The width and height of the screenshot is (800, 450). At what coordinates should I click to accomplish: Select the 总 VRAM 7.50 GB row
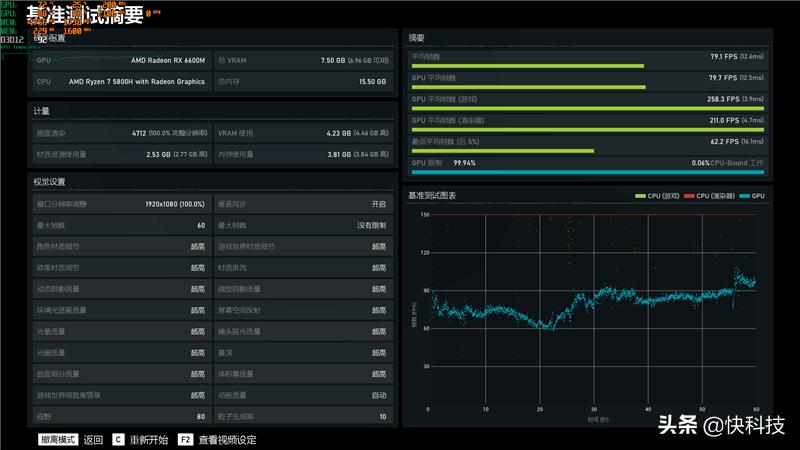tap(302, 60)
